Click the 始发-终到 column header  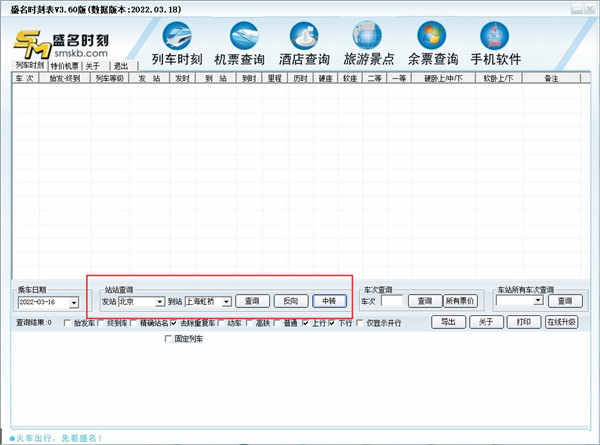64,78
